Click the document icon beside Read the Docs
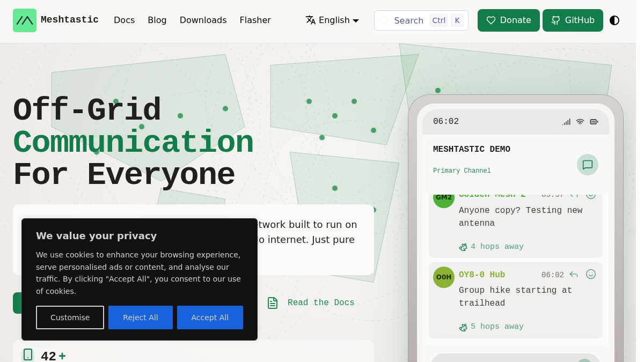The width and height of the screenshot is (644, 362). pyautogui.click(x=273, y=303)
